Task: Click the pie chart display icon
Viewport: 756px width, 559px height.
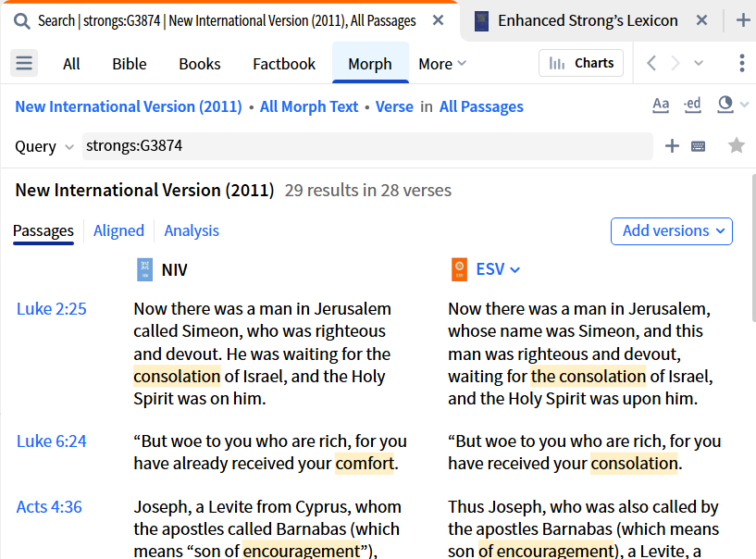Action: click(725, 105)
